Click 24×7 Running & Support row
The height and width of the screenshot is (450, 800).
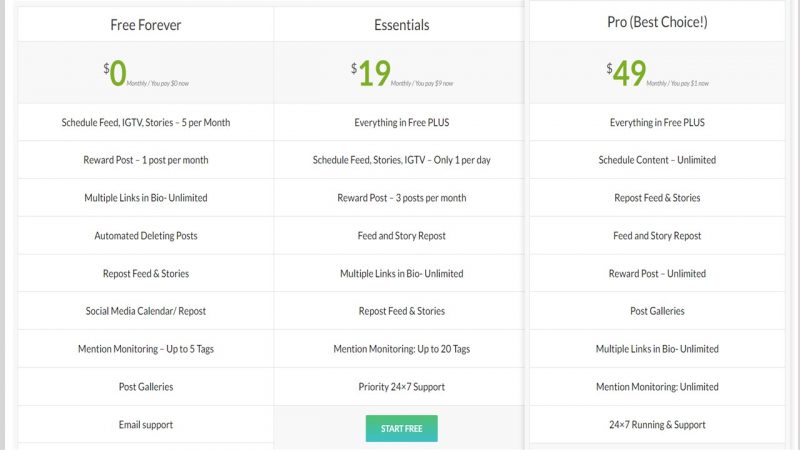657,424
